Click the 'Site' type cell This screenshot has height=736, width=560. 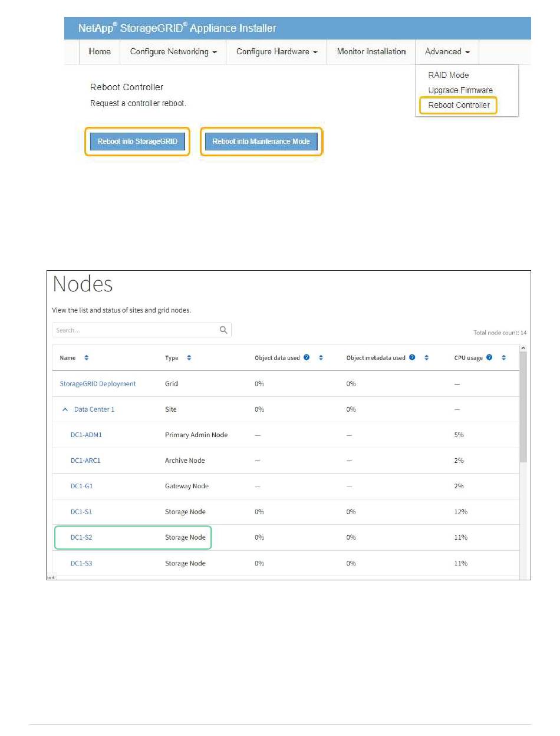point(170,409)
